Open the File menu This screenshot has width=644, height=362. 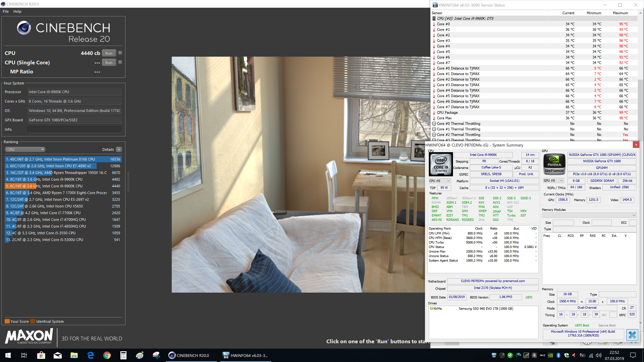pos(6,12)
